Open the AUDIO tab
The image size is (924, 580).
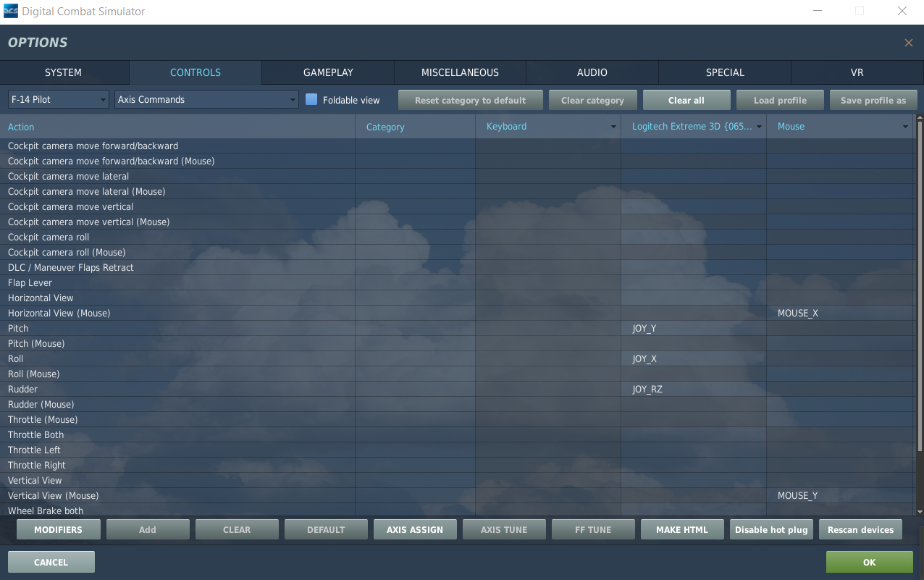(592, 72)
